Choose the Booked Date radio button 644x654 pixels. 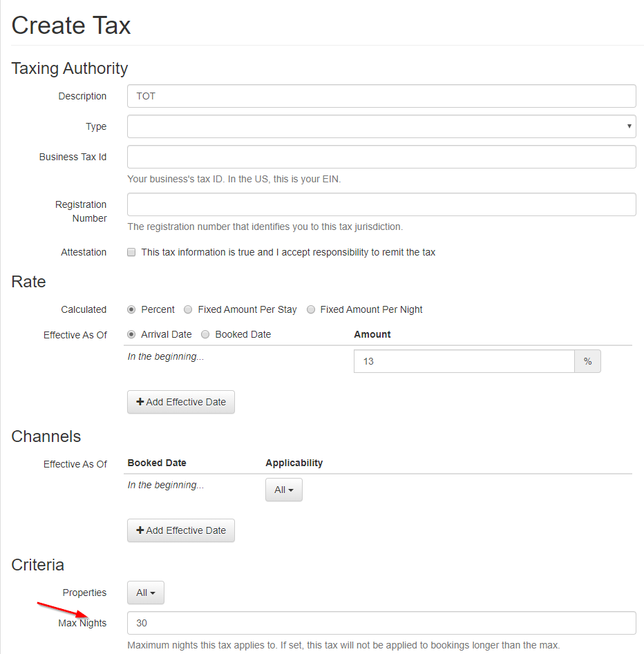pos(205,334)
